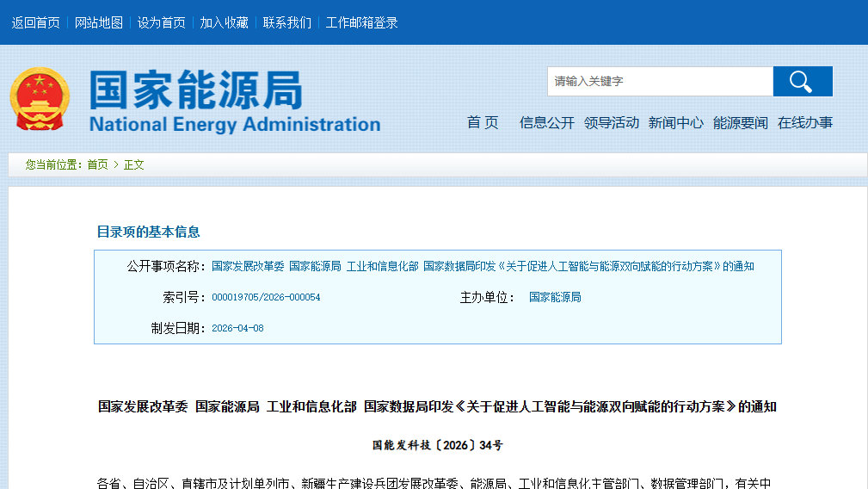Viewport: 868px width, 489px height.
Task: Click the 国家能源局 site title banner
Action: click(x=196, y=90)
